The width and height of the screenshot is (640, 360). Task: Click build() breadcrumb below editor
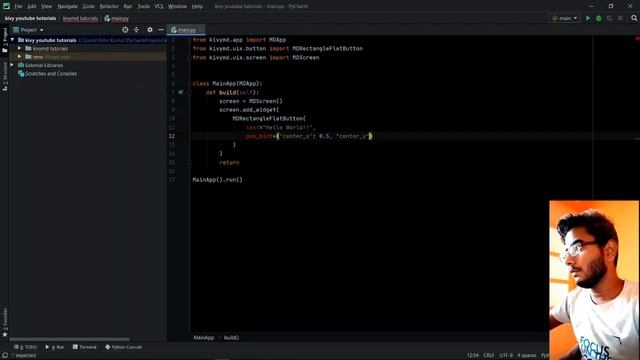[x=231, y=338]
